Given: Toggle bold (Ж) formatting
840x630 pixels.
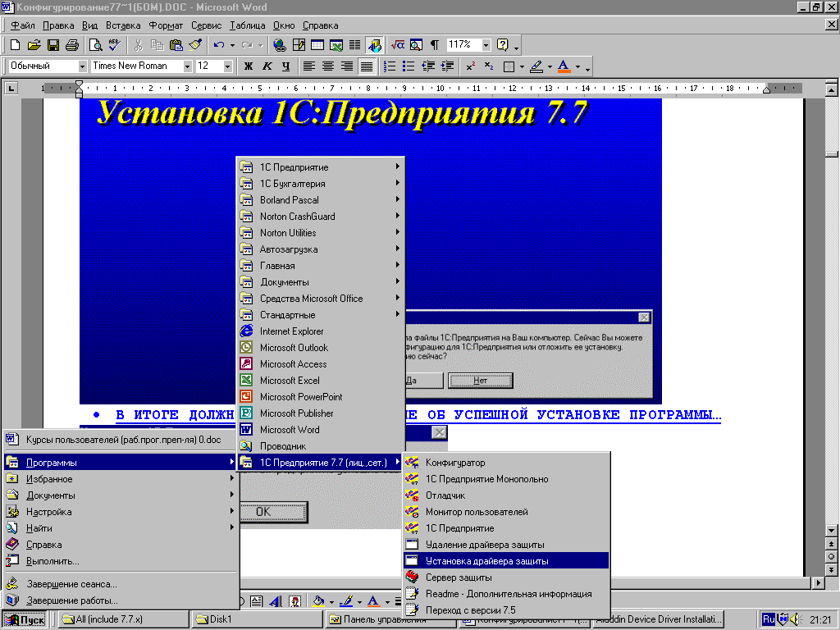Looking at the screenshot, I should click(x=248, y=66).
